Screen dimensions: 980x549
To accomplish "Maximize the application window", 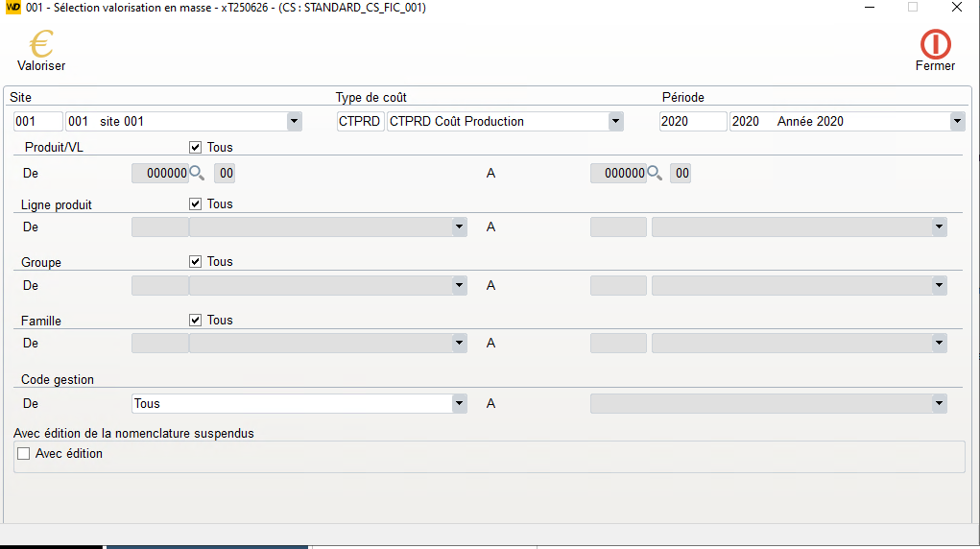I will click(x=913, y=8).
